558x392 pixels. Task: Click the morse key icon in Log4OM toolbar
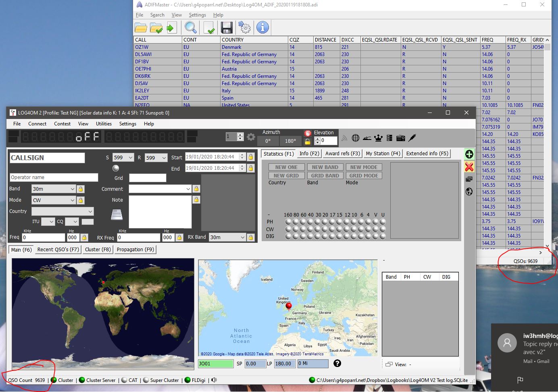(367, 138)
